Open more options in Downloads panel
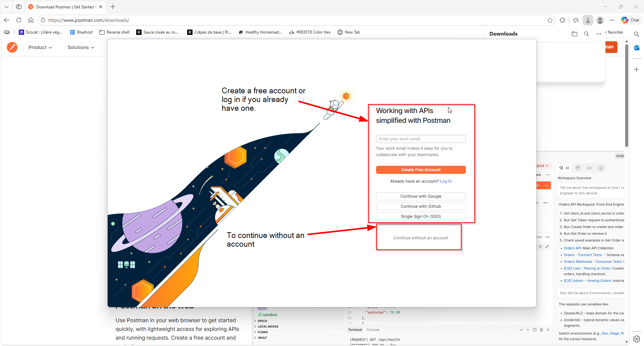The height and width of the screenshot is (346, 644). pyautogui.click(x=599, y=34)
